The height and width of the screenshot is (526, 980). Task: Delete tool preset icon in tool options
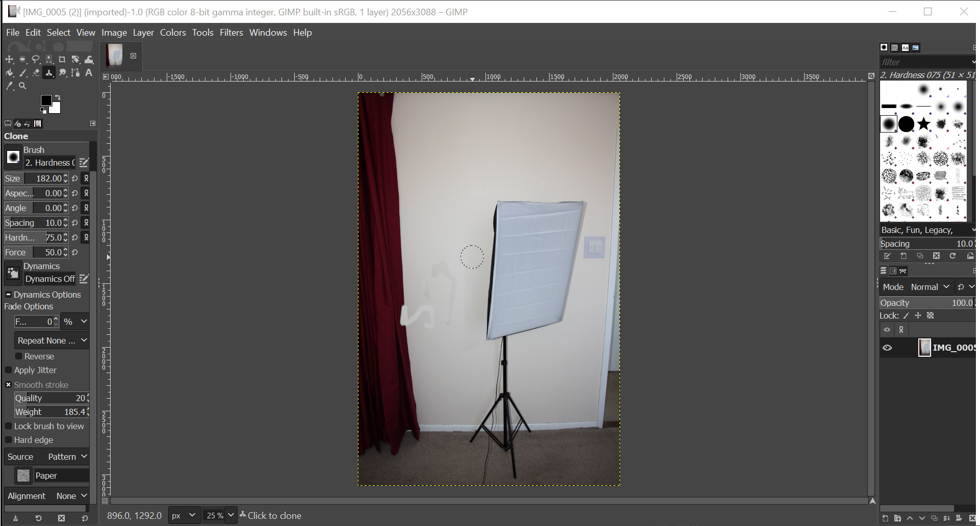pos(61,518)
